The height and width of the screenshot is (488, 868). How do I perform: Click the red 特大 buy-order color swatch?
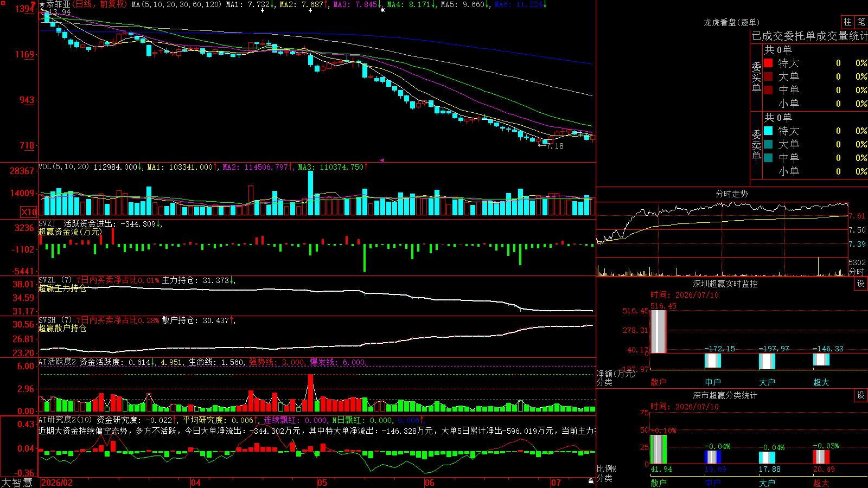tap(768, 63)
